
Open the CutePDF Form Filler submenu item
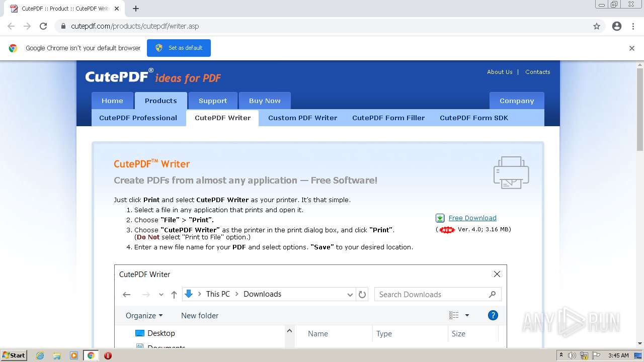(388, 118)
